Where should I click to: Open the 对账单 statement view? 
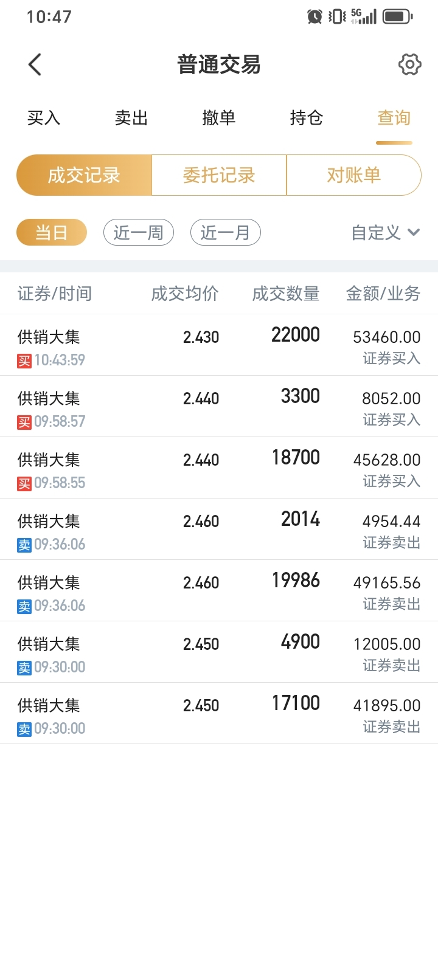point(354,175)
